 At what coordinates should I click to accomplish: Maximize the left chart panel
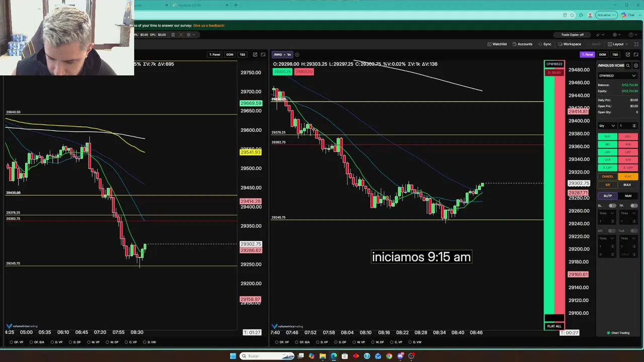point(263,54)
